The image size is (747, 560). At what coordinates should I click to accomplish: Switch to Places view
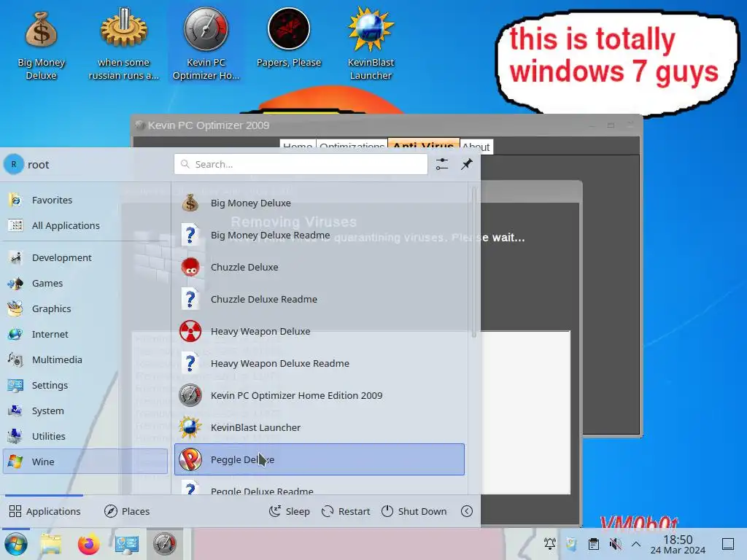tap(127, 511)
